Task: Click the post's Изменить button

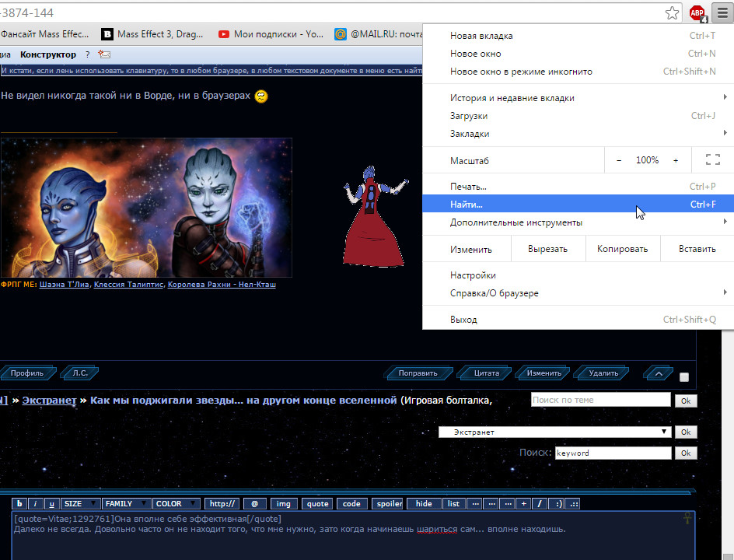Action: tap(544, 373)
